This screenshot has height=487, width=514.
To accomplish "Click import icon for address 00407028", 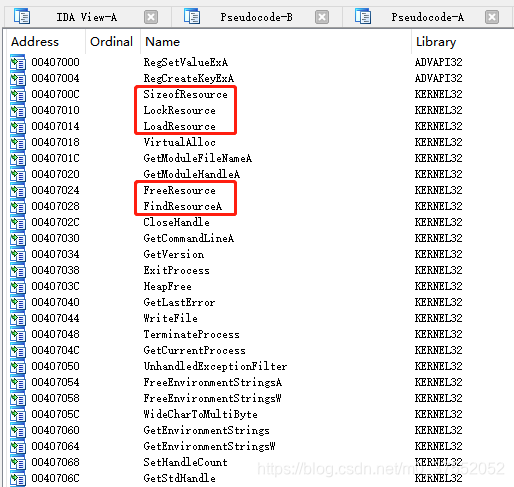I will [18, 206].
